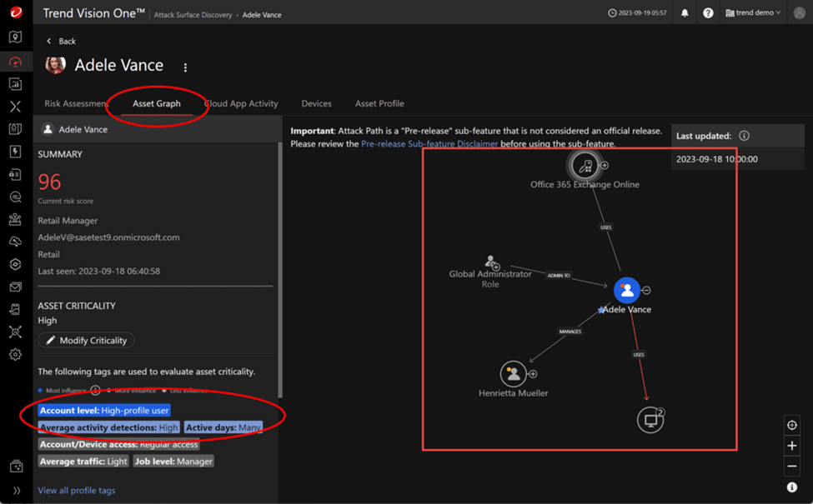This screenshot has height=504, width=813.
Task: Open the notifications bell icon
Action: 685,13
